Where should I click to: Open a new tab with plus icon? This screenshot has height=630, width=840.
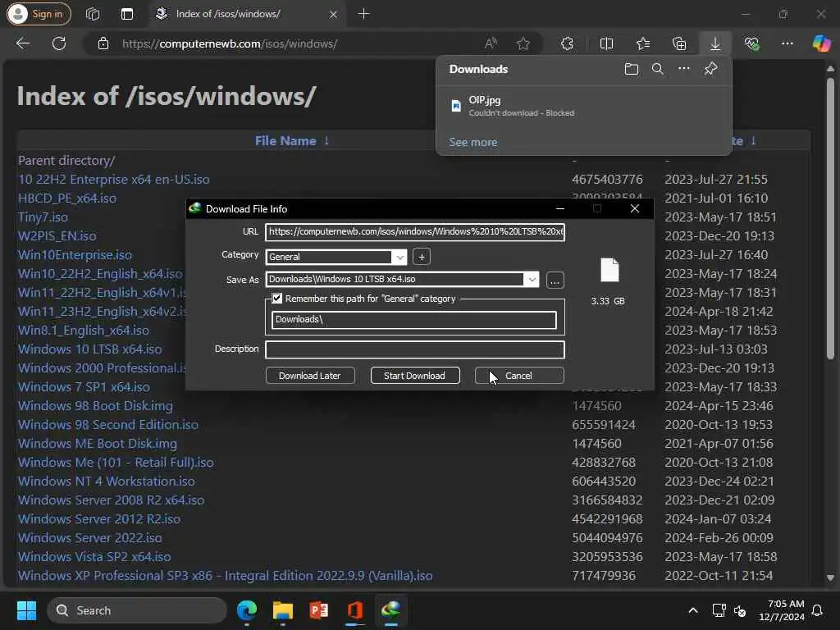click(x=363, y=14)
